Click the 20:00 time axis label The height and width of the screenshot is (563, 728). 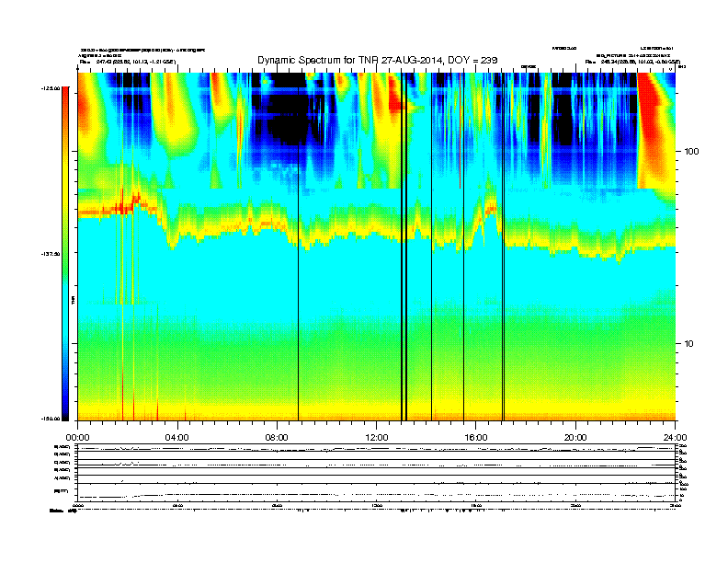(575, 438)
